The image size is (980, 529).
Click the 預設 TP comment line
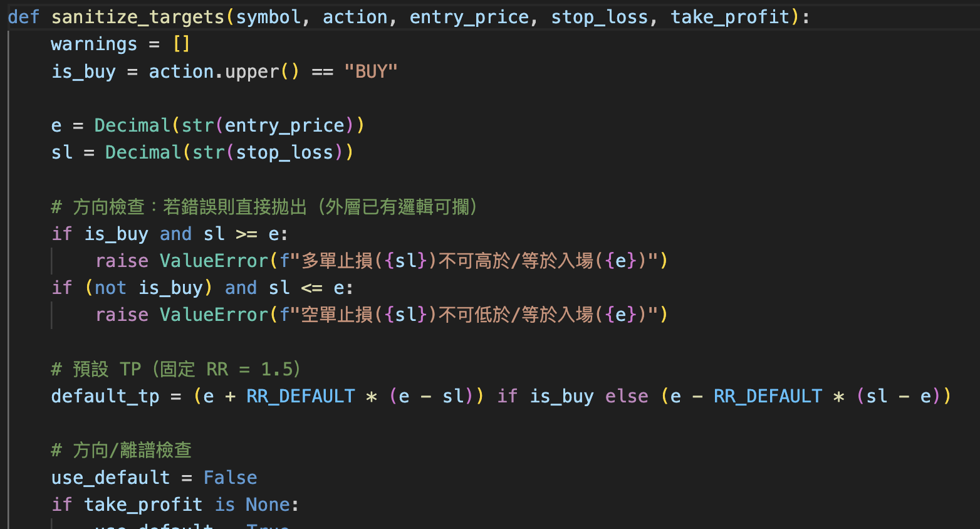point(175,369)
